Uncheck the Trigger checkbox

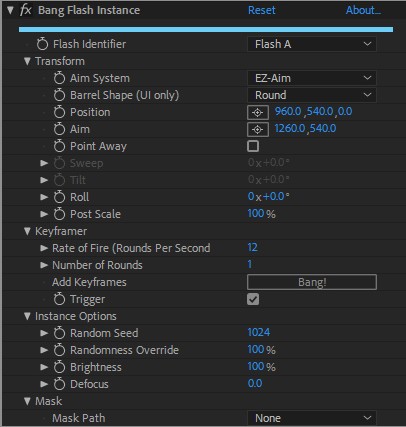253,299
